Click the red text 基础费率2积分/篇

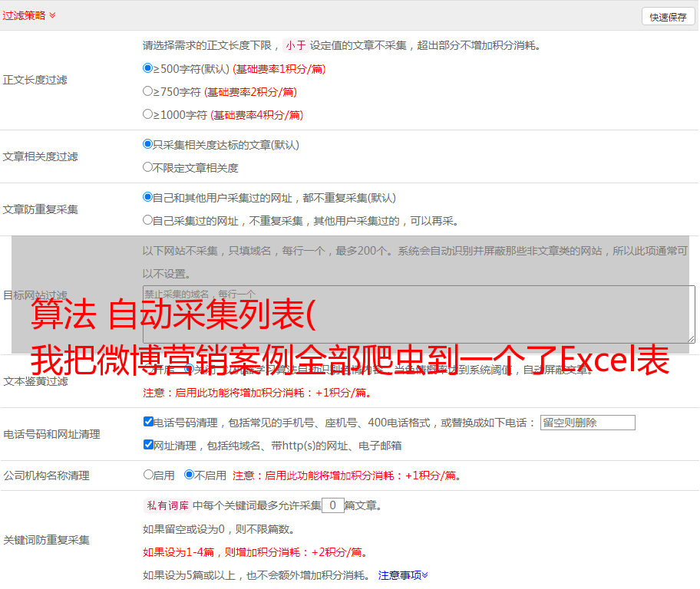(250, 92)
